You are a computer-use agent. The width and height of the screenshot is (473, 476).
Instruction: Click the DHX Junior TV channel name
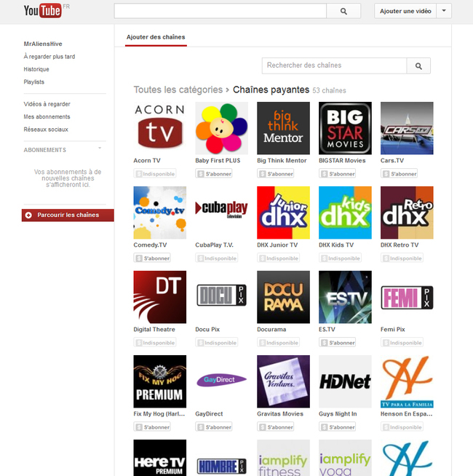[x=277, y=245]
